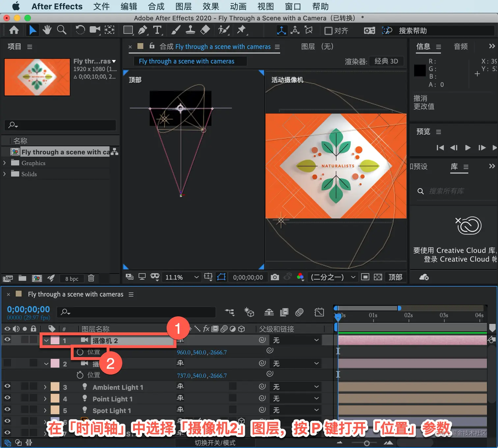Click the pink label of 摄像机 2

click(55, 340)
